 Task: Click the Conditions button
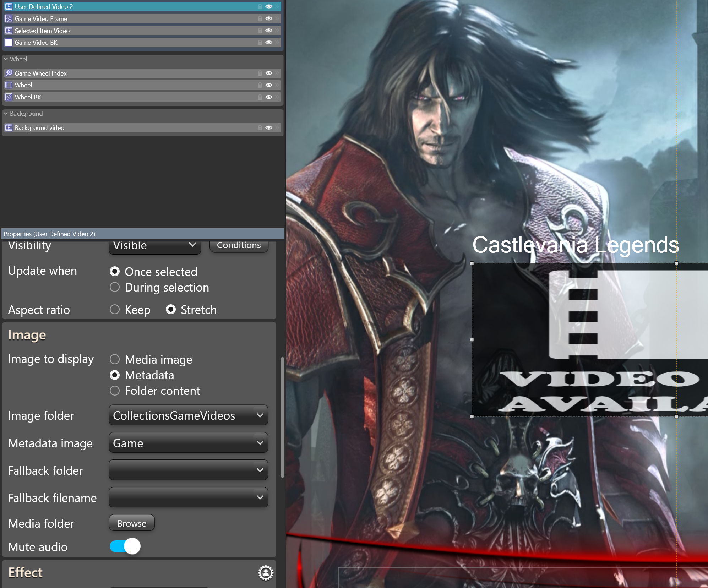pos(239,245)
